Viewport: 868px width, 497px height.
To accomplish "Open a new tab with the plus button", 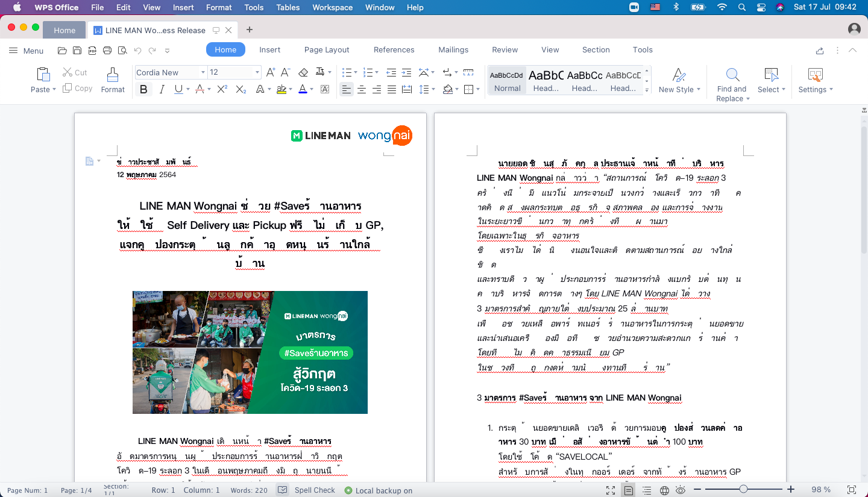I will [250, 30].
